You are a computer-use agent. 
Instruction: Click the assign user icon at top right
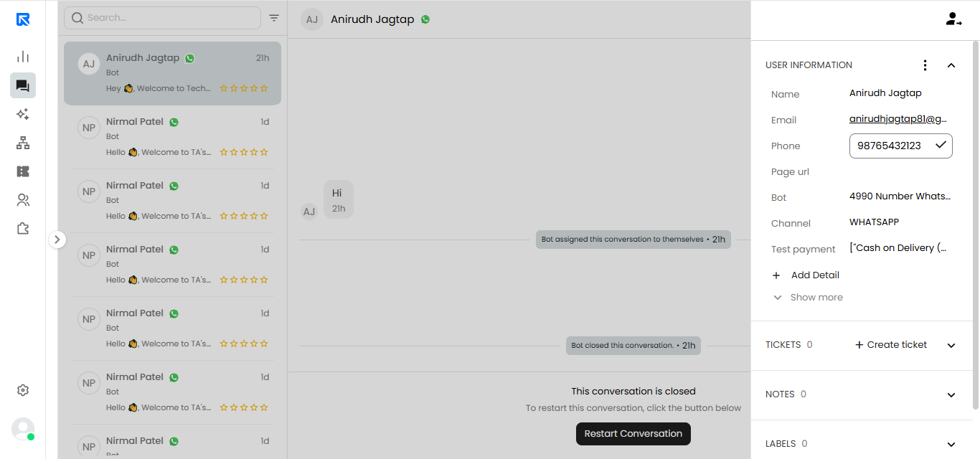tap(953, 19)
